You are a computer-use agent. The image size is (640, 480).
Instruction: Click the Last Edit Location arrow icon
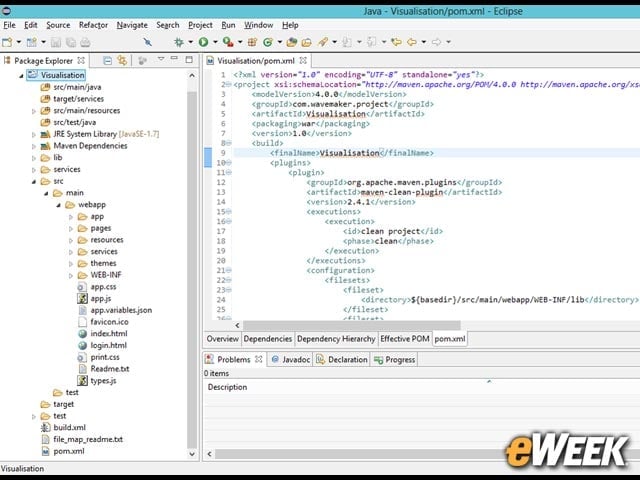tap(396, 42)
